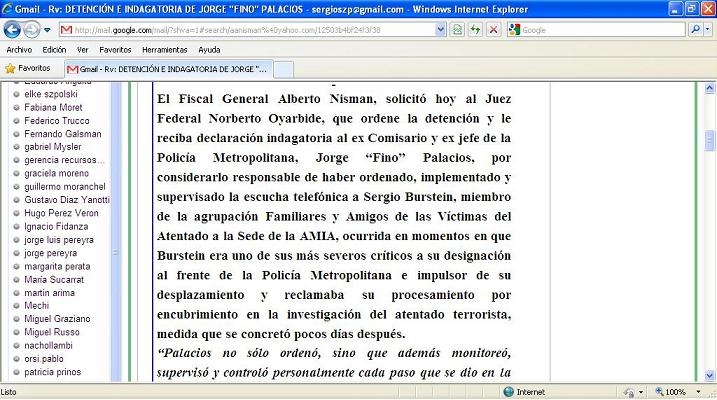The height and width of the screenshot is (400, 717).
Task: Select contact guillermo moranchel
Action: [x=64, y=187]
